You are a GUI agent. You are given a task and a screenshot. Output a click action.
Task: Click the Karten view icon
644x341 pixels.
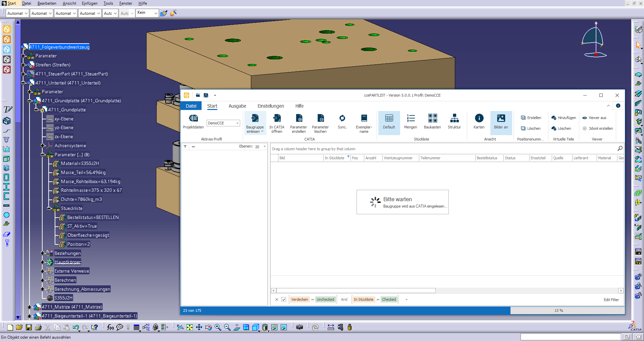click(479, 118)
